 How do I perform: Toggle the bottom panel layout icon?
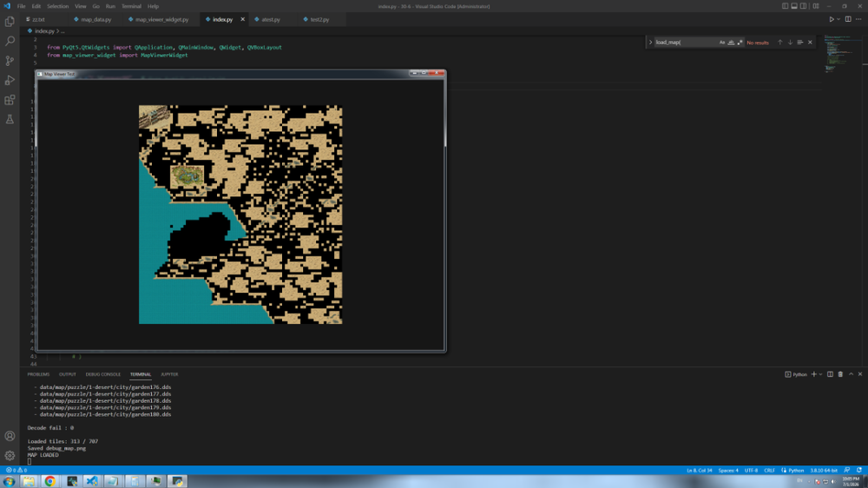(794, 6)
